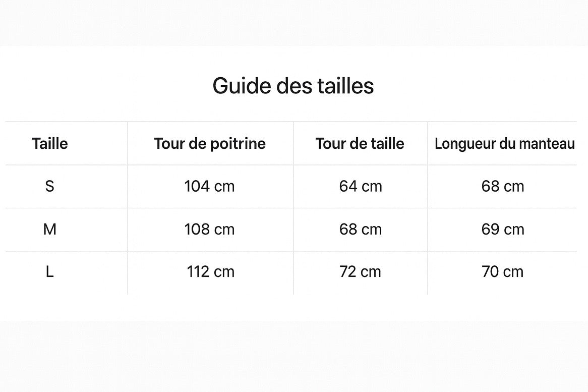The height and width of the screenshot is (392, 588).
Task: Click the 64 cm waist cell
Action: [x=361, y=187]
